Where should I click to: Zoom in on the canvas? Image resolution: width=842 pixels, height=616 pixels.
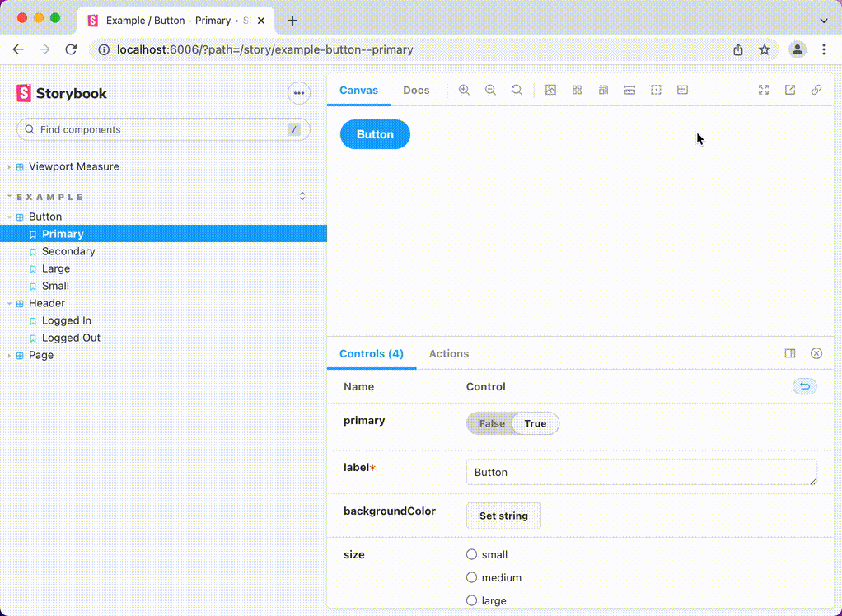point(464,90)
